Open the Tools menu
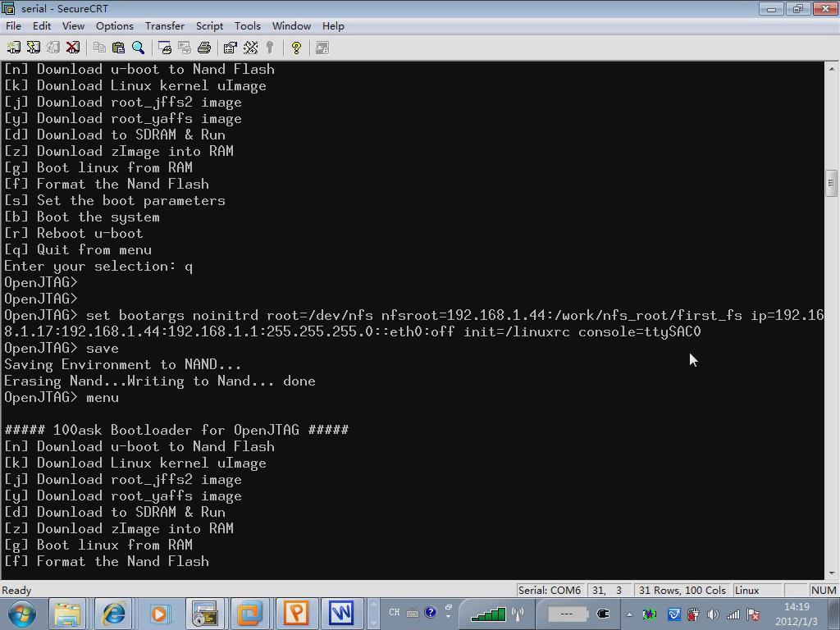This screenshot has height=630, width=840. coord(248,25)
